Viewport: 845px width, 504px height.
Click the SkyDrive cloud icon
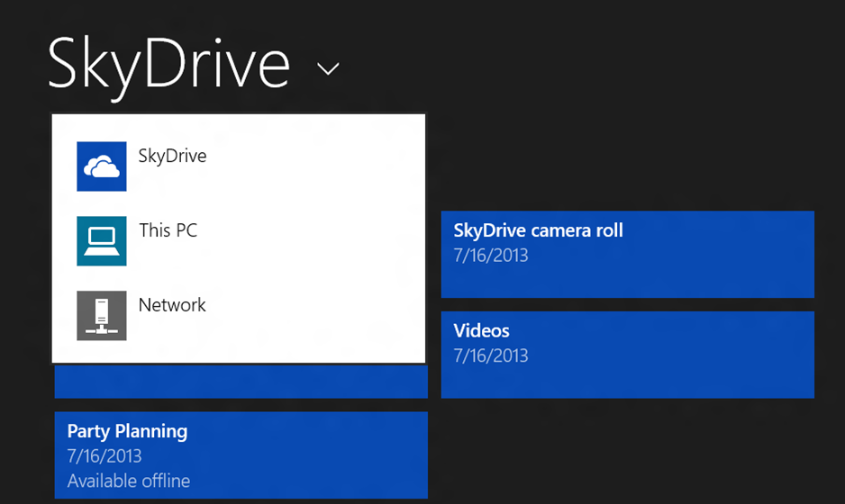101,166
